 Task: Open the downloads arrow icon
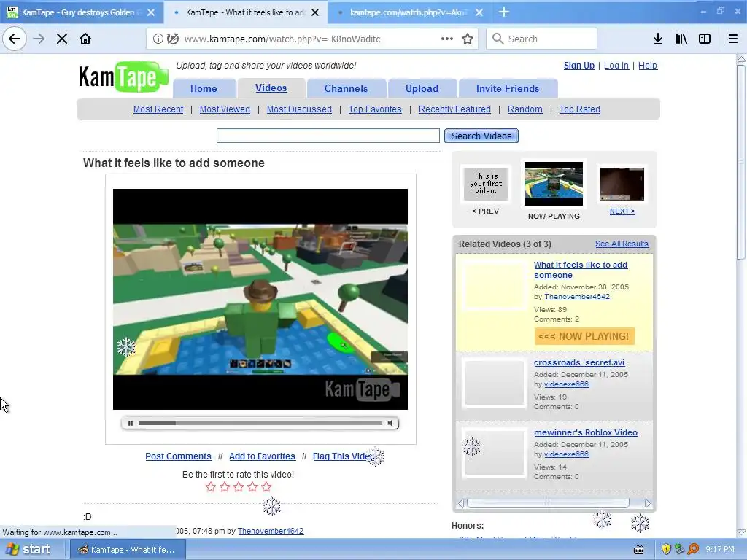coord(658,39)
